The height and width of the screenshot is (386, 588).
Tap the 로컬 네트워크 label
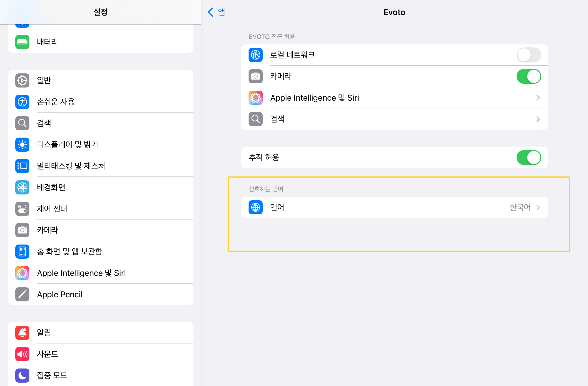coord(293,55)
